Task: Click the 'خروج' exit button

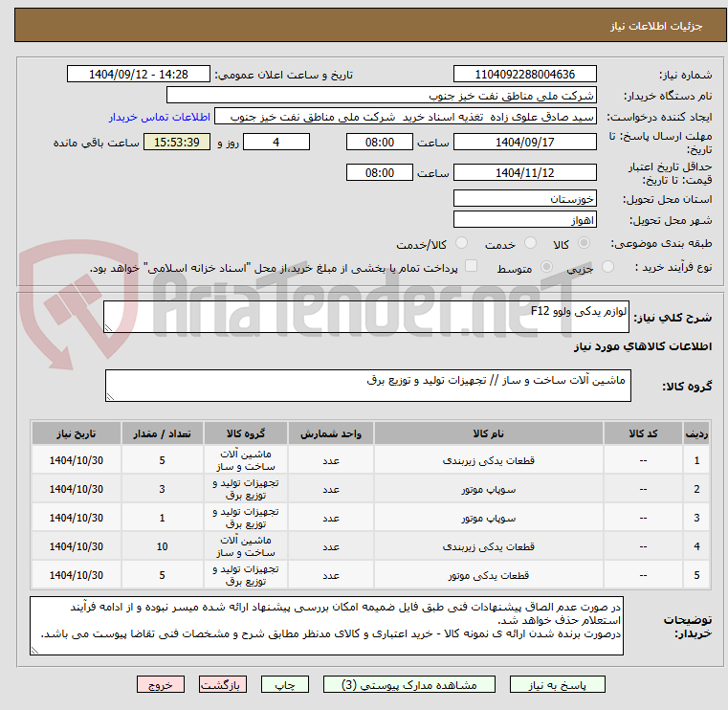Action: [x=160, y=685]
